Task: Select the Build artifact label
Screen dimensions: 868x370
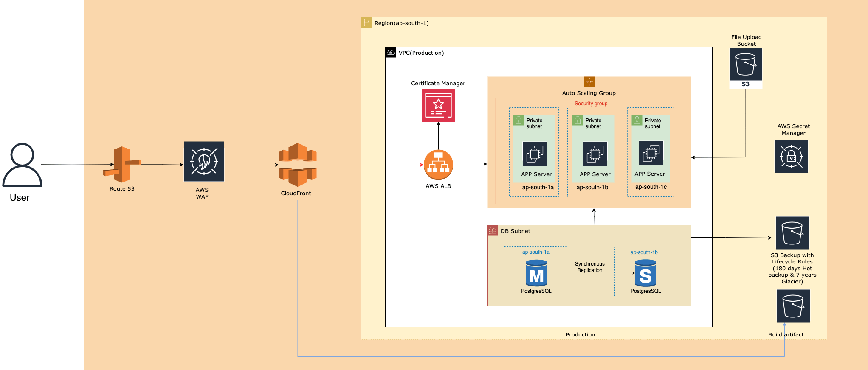Action: click(786, 334)
